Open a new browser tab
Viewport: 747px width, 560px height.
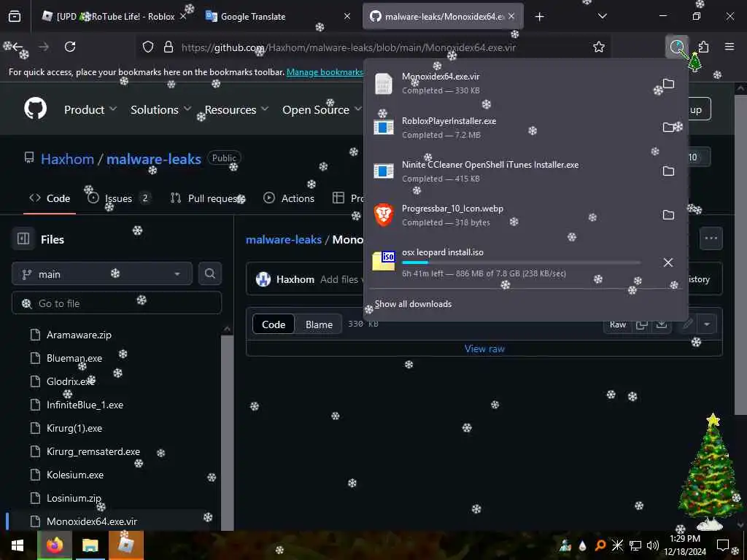pyautogui.click(x=539, y=17)
